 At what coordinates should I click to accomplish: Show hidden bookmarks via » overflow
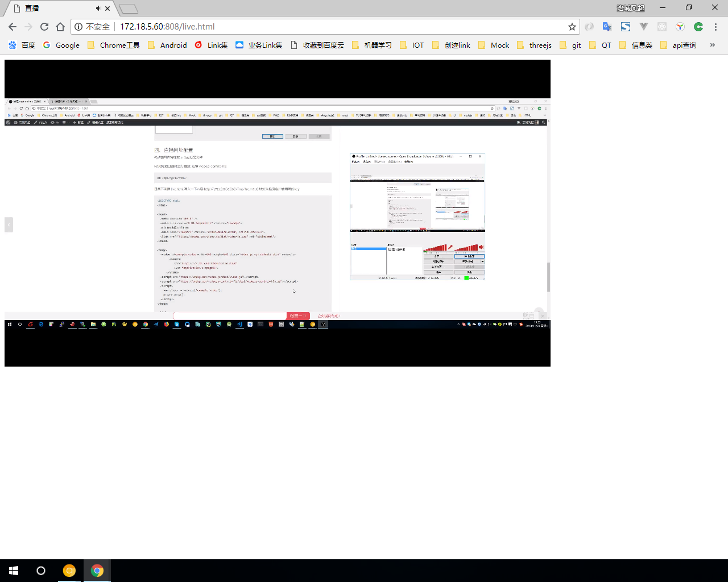[x=712, y=45]
